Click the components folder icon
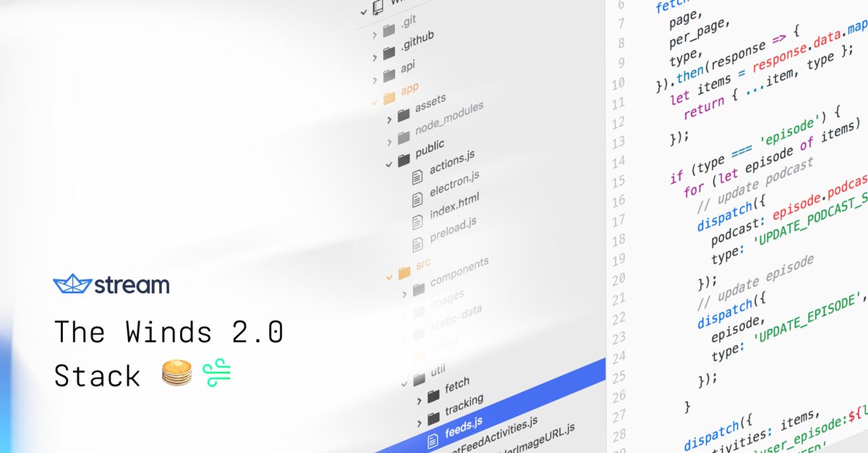The height and width of the screenshot is (453, 868). coord(419,289)
